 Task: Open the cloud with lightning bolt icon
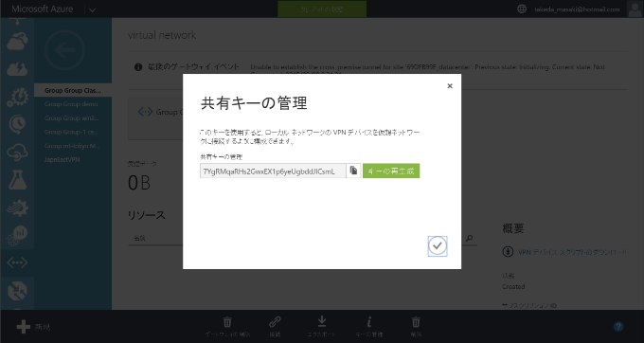click(17, 69)
